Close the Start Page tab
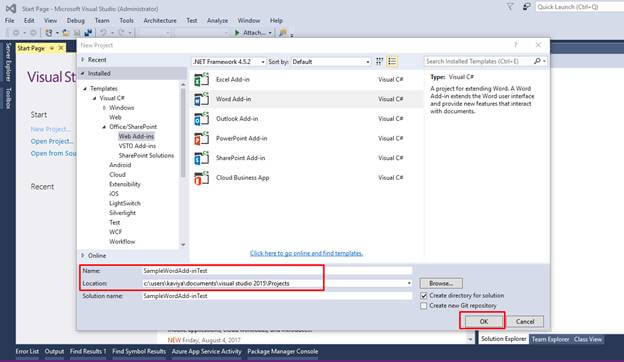 [x=61, y=48]
